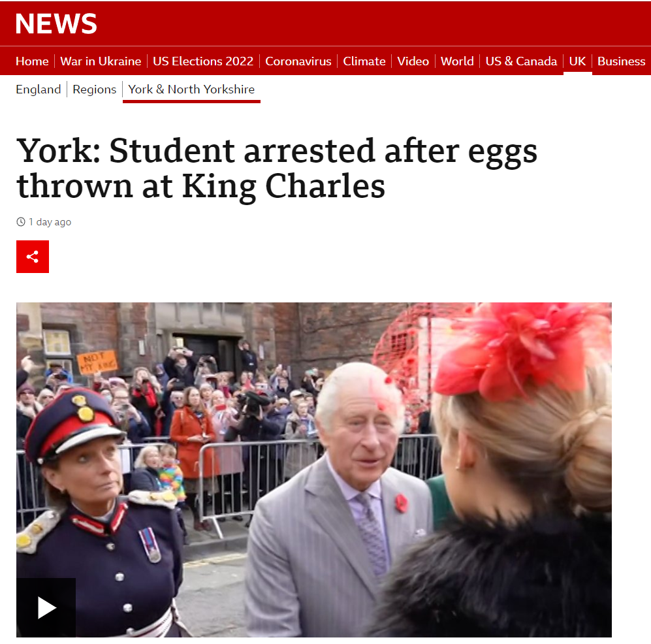Select York & North Yorkshire tab
Viewport: 651px width, 644px height.
click(x=191, y=89)
